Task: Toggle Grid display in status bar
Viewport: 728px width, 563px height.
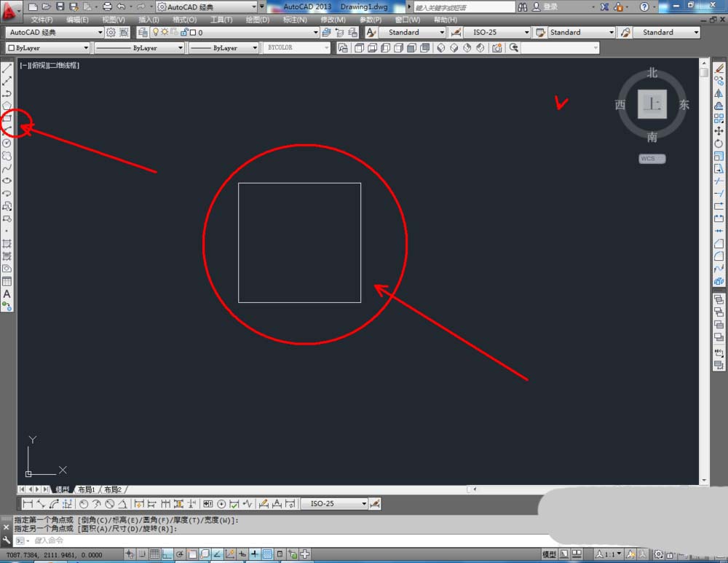Action: tap(154, 554)
